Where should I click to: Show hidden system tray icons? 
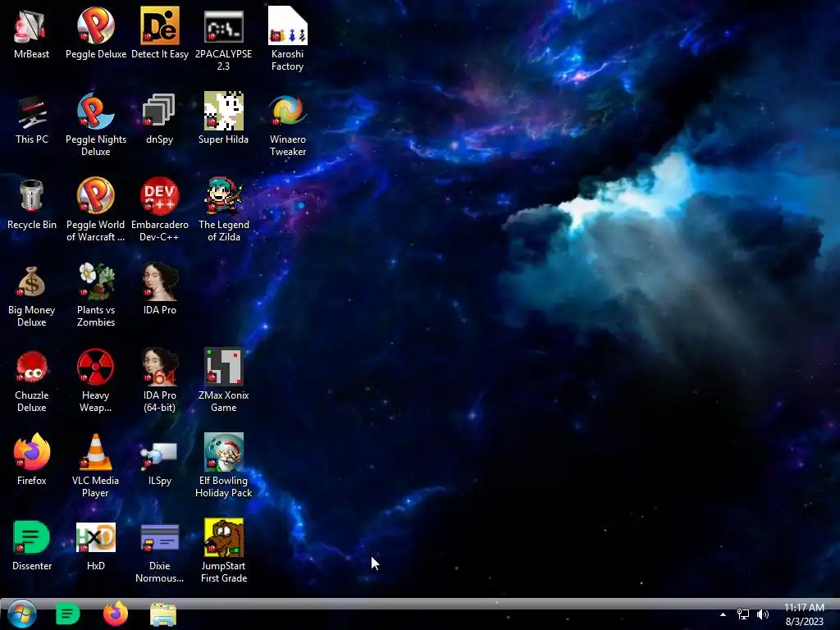pyautogui.click(x=723, y=614)
